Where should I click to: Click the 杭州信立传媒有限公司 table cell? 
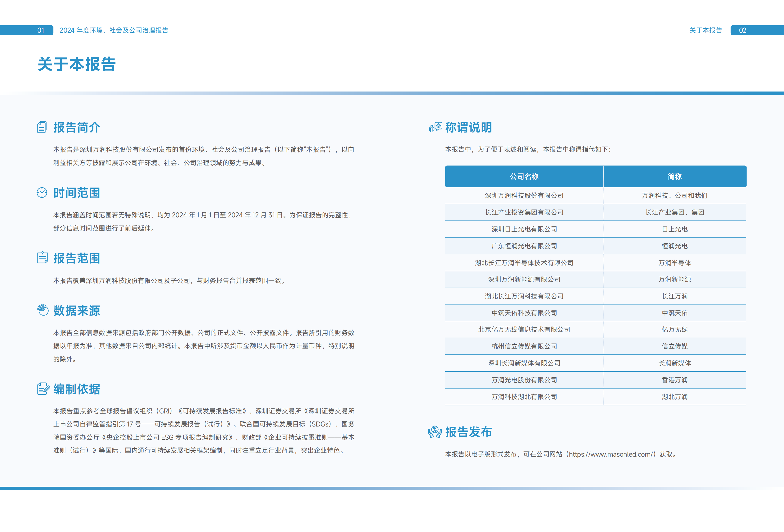pyautogui.click(x=524, y=346)
